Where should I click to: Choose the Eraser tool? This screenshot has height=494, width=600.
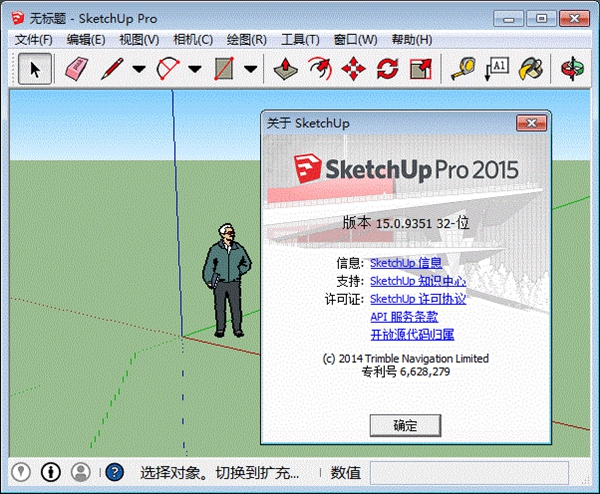76,68
